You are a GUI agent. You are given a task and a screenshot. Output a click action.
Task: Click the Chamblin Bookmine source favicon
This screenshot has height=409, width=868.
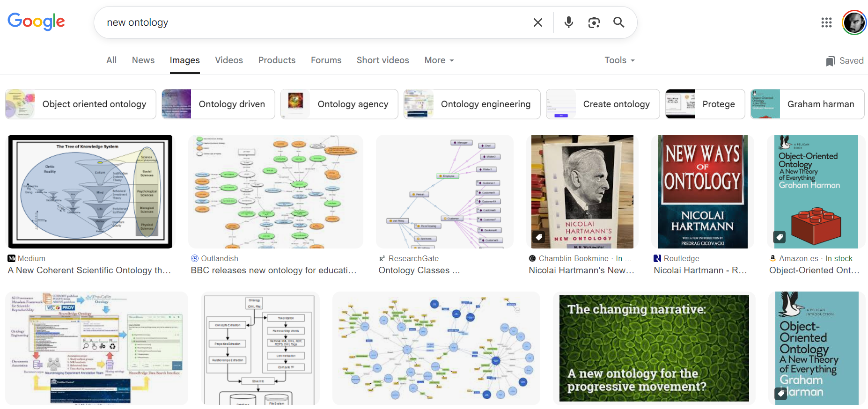532,258
